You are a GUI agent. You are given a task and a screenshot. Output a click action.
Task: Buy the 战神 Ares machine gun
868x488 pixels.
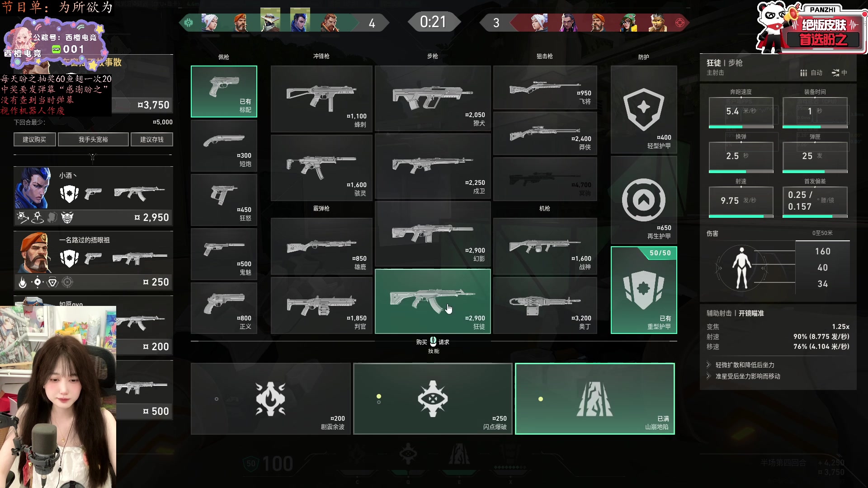(x=545, y=247)
